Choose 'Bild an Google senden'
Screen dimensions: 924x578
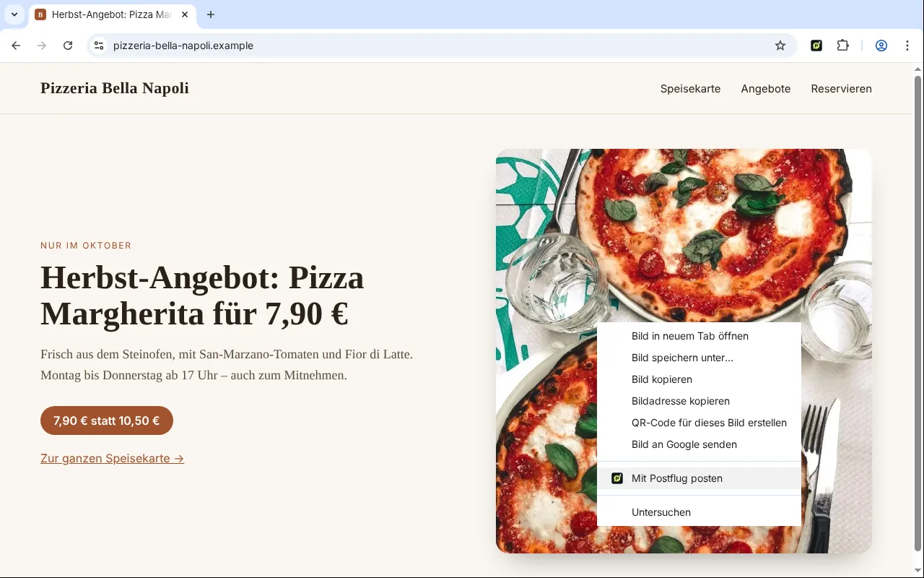click(699, 444)
